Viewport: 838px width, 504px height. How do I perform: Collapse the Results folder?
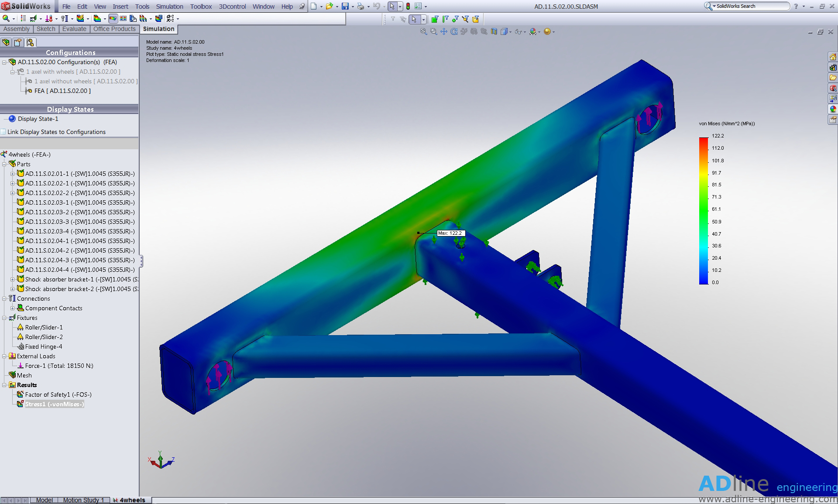4,385
